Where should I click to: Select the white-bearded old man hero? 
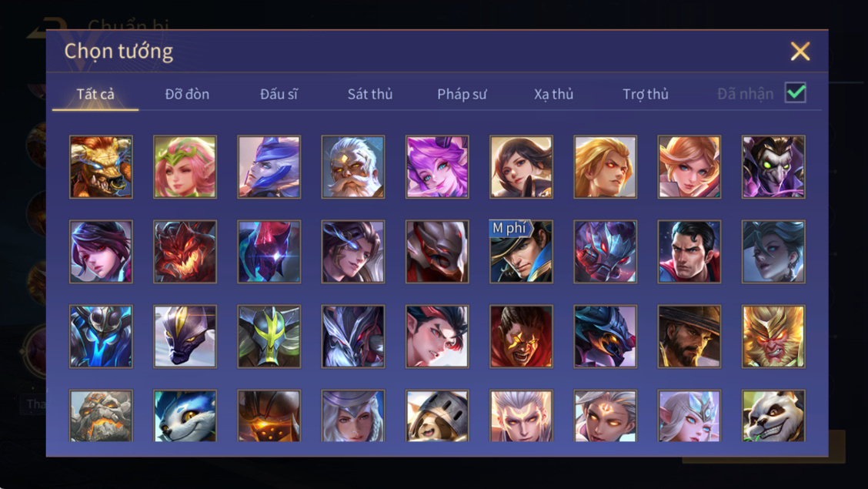[x=352, y=167]
